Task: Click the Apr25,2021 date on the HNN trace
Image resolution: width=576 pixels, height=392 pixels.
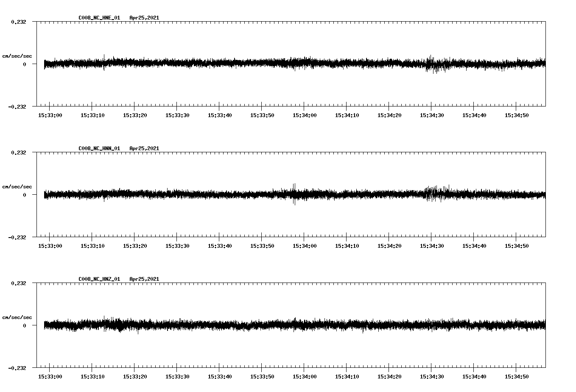Action: [144, 148]
